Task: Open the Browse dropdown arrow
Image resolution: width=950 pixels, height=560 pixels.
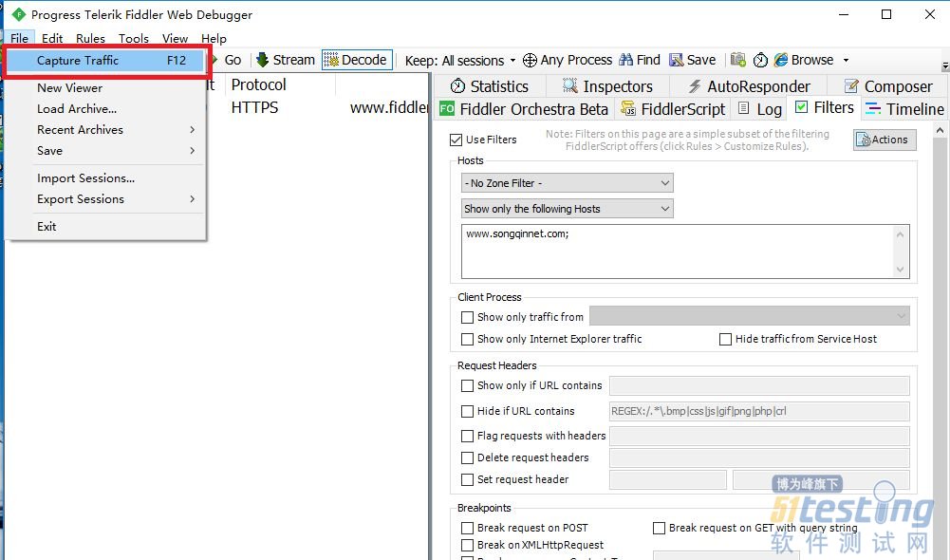Action: pos(846,60)
